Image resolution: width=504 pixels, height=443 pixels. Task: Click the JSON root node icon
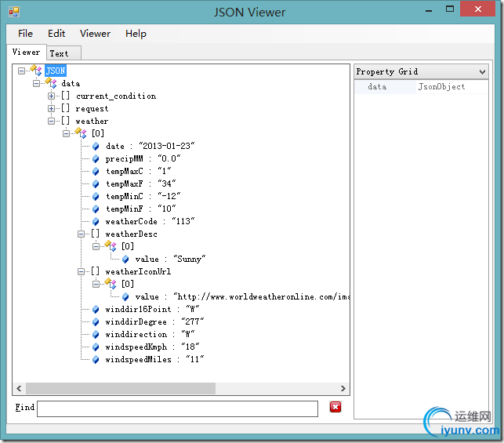coord(37,71)
